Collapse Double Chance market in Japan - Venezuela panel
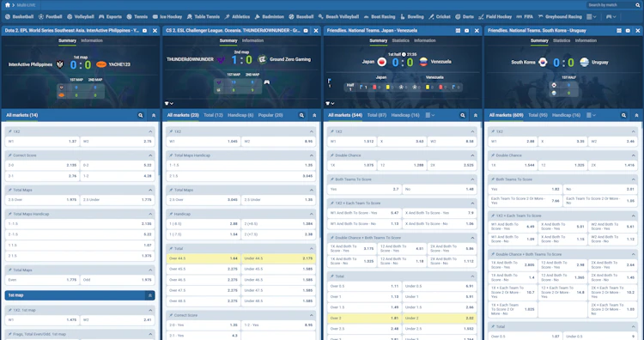 click(472, 155)
